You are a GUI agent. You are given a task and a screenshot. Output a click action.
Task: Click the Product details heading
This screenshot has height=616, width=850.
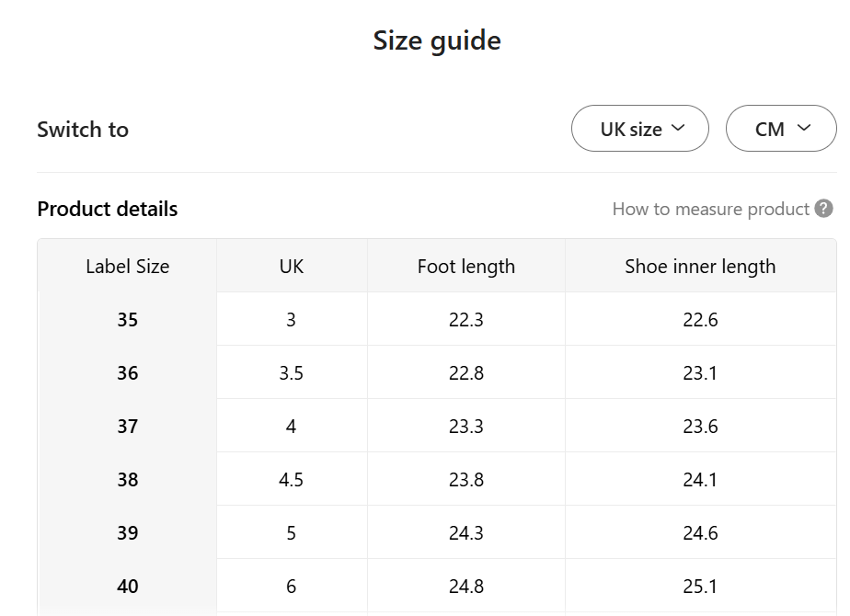(108, 209)
